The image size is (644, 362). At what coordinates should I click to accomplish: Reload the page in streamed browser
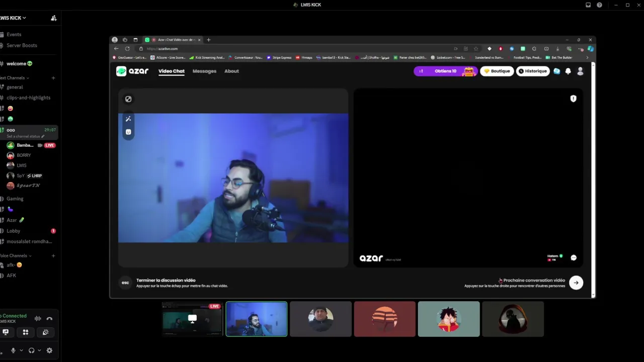tap(127, 49)
